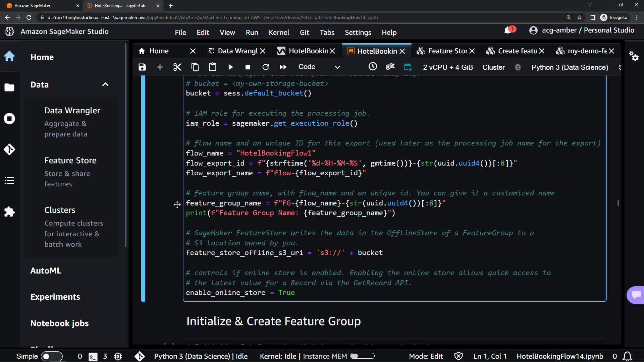Insert a new cell with the plus icon

click(160, 67)
